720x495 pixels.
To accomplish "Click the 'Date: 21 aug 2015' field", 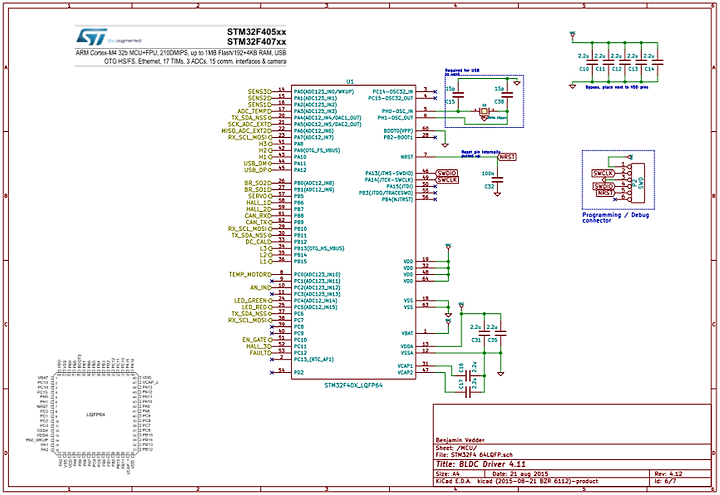I will coord(520,473).
